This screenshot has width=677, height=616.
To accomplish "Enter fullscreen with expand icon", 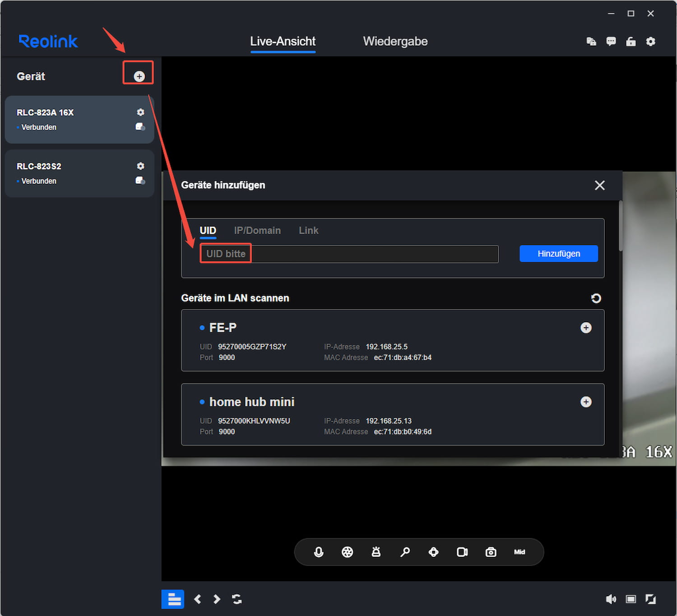I will (650, 599).
